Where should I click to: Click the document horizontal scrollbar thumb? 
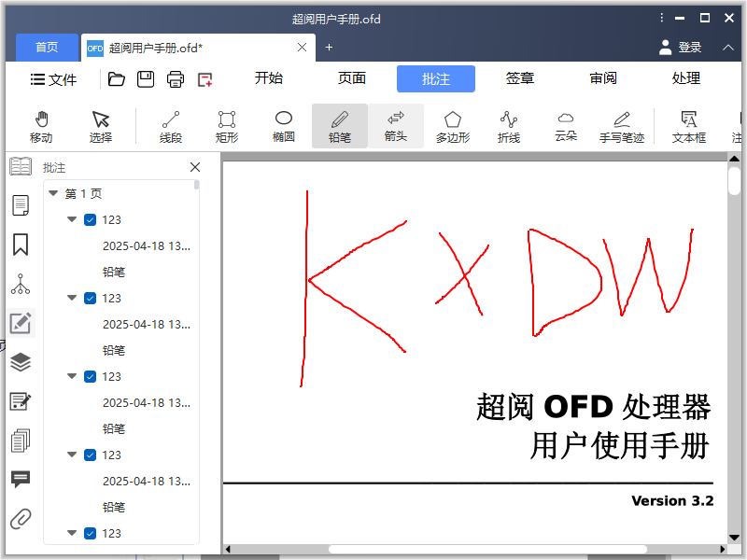pos(487,549)
